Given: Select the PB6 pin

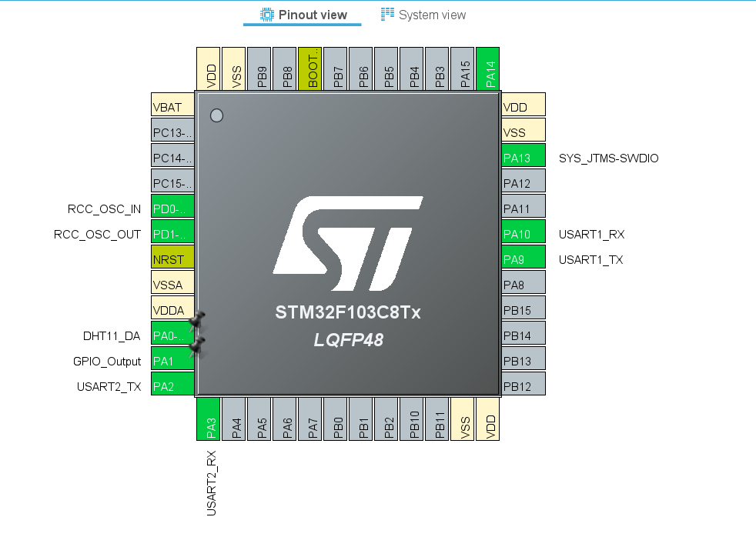Looking at the screenshot, I should [360, 68].
